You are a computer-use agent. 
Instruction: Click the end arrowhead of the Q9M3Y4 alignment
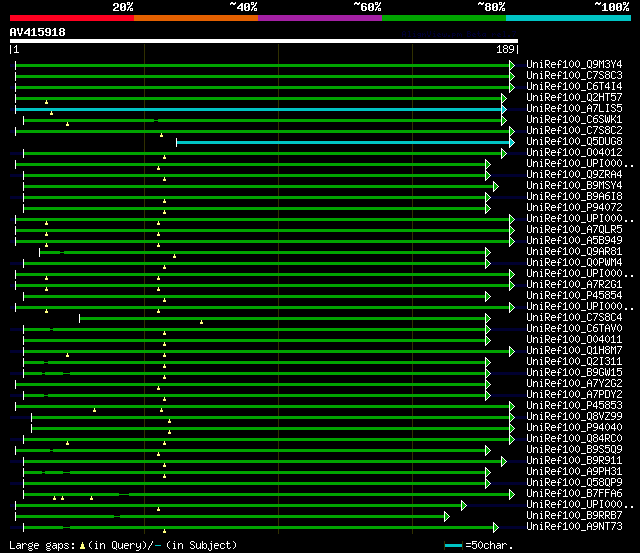tap(512, 65)
